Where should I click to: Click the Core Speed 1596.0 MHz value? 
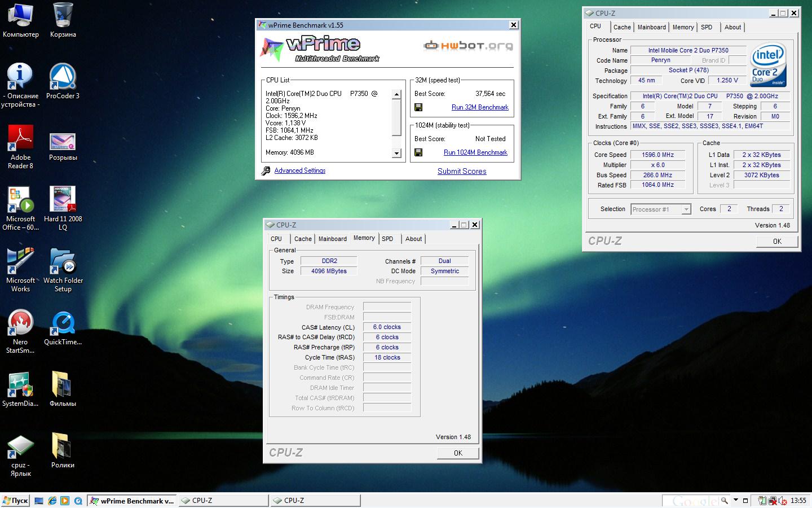coord(657,155)
